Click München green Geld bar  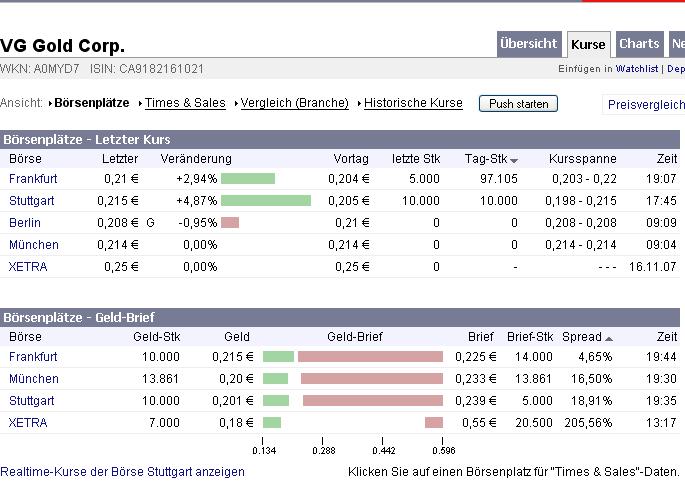[x=275, y=378]
